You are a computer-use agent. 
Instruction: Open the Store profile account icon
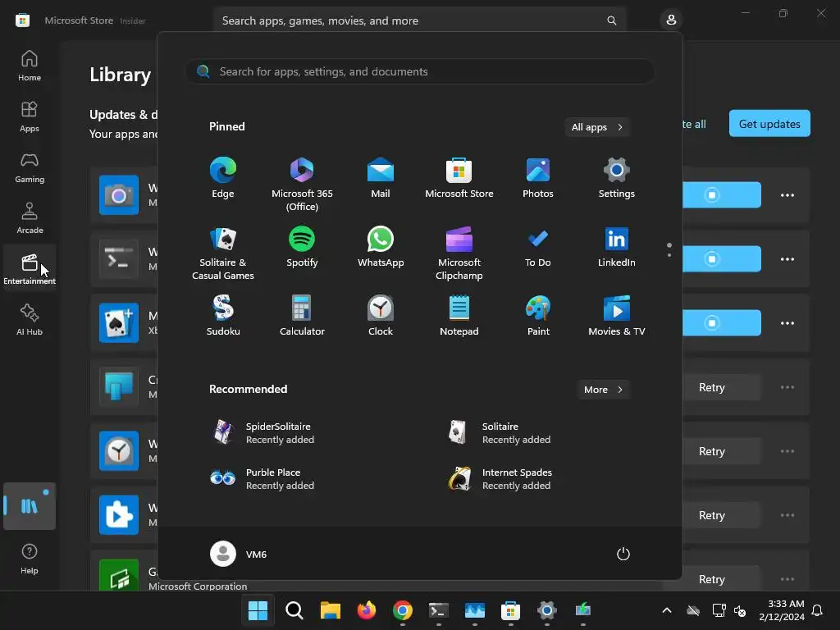click(671, 21)
